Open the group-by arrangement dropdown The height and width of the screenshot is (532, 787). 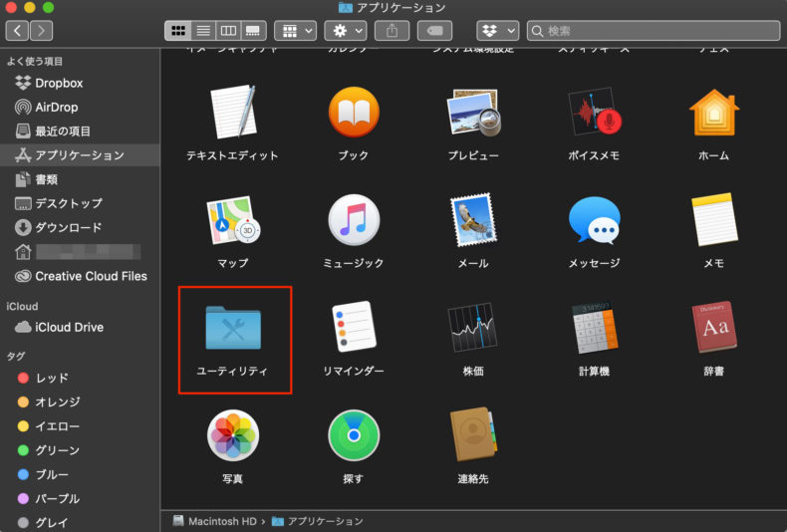295,31
